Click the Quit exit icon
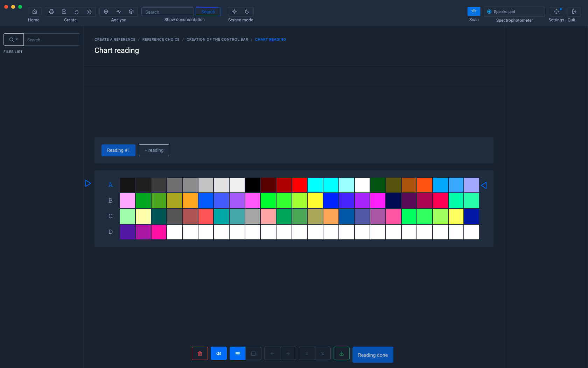The image size is (588, 368). pos(574,12)
